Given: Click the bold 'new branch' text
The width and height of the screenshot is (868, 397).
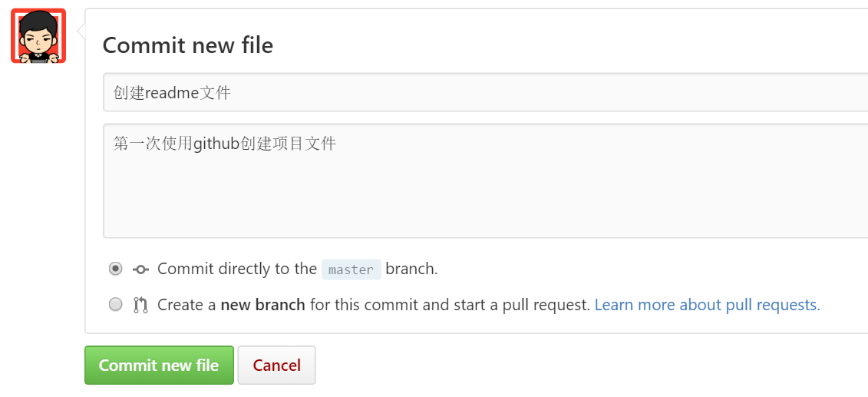Looking at the screenshot, I should click(x=262, y=305).
